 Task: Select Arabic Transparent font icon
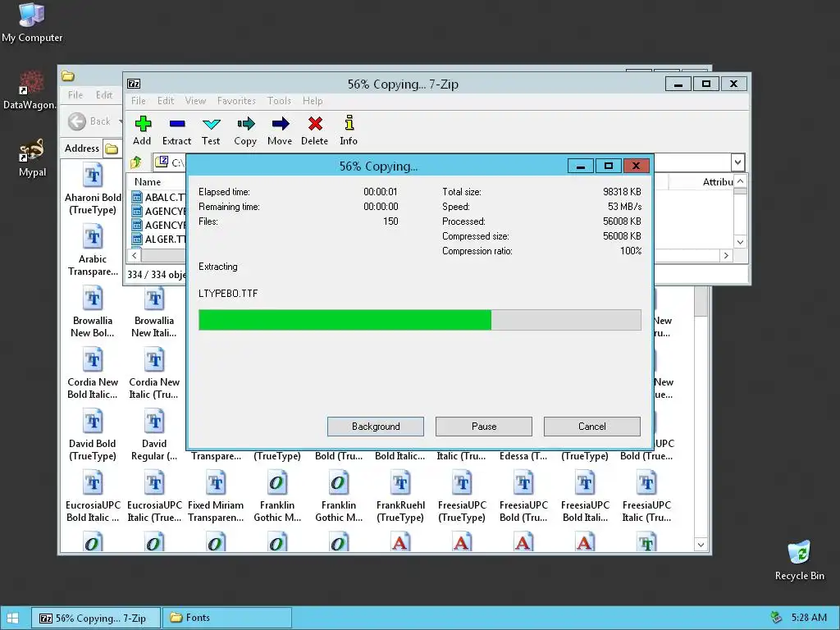point(93,251)
